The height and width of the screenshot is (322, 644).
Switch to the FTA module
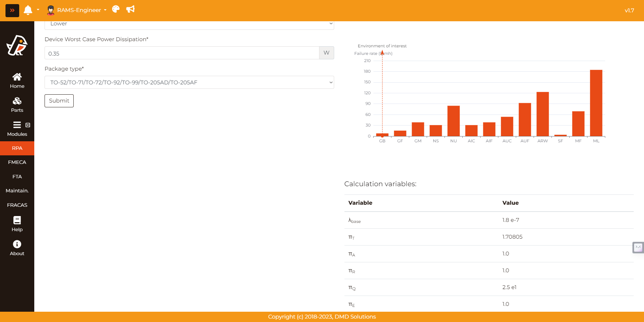click(17, 177)
